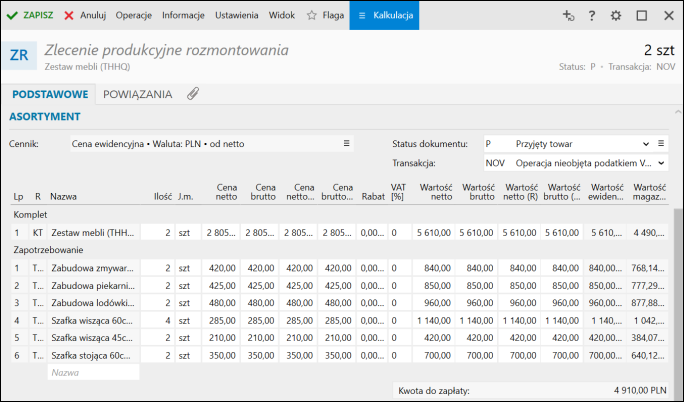Click the empty Nazwa field for new item
Screen dimensions: 684x402
(x=93, y=372)
